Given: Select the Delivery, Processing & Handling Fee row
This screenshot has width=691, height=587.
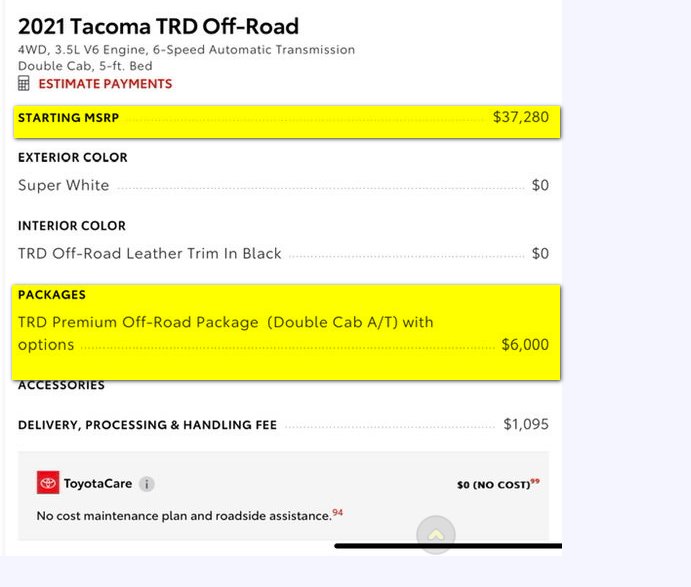Looking at the screenshot, I should point(283,424).
